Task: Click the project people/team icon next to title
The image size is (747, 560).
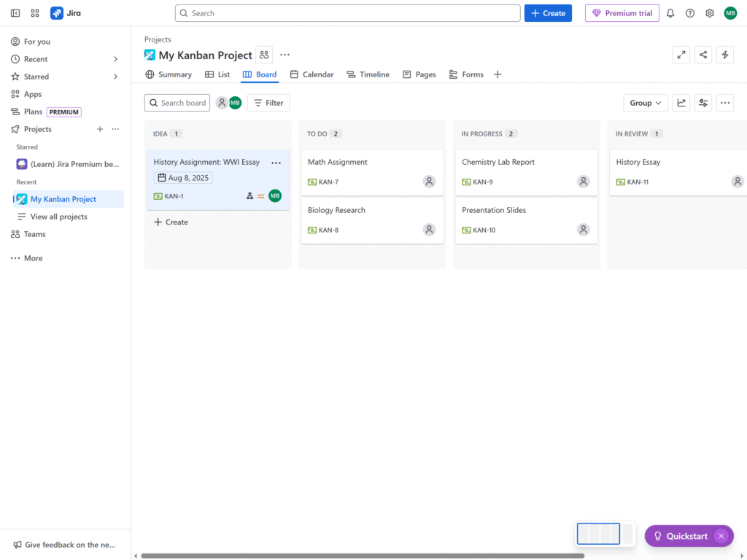Action: [x=264, y=55]
